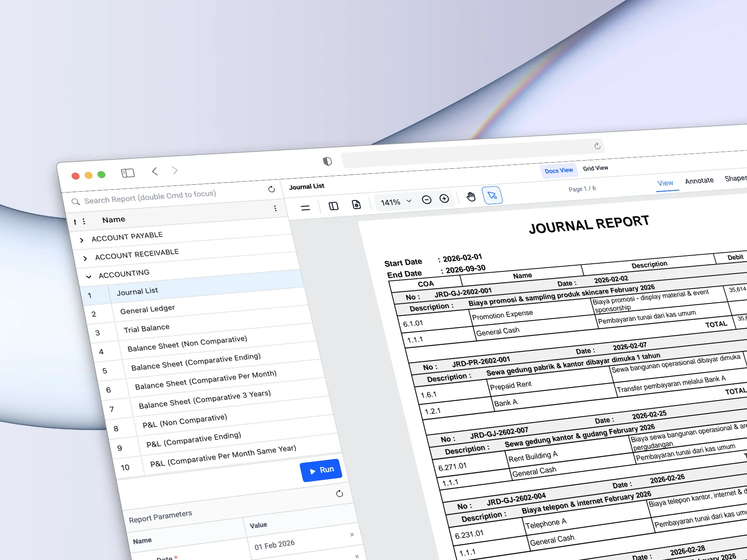
Task: Zoom in with the plus icon
Action: point(444,199)
